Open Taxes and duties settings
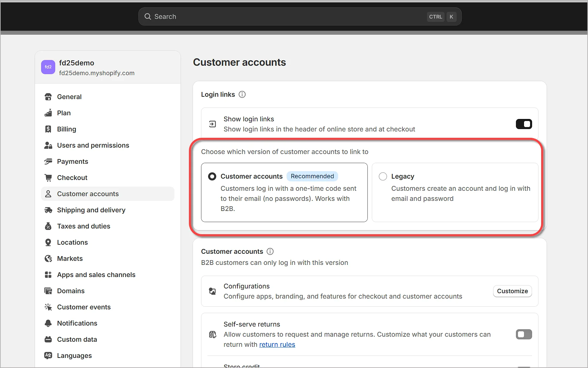 [84, 226]
